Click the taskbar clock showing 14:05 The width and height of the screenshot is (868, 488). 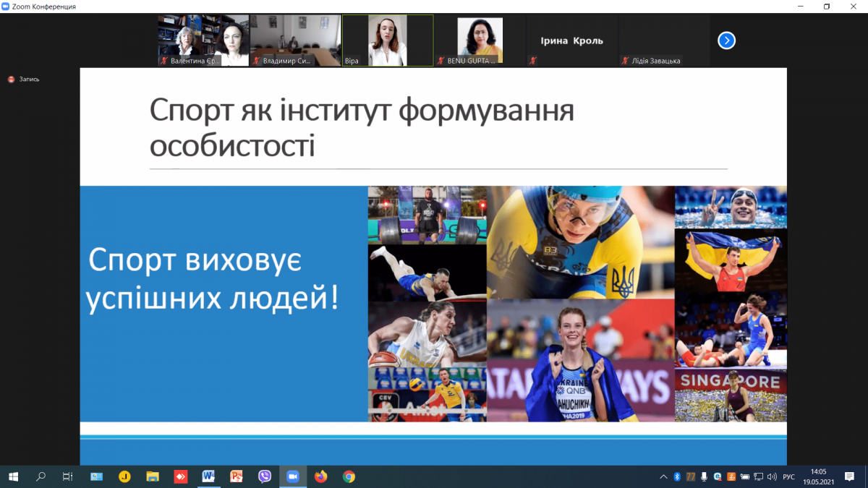click(x=817, y=476)
